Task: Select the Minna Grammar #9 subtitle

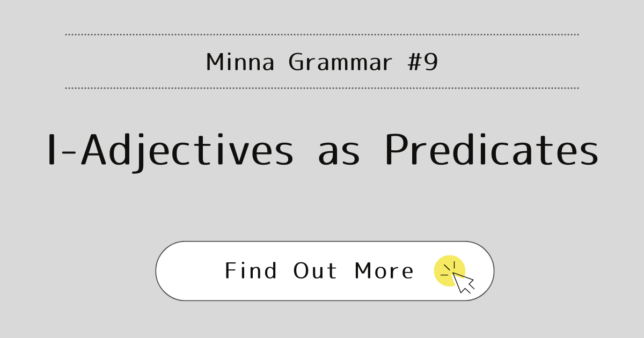Action: [322, 62]
